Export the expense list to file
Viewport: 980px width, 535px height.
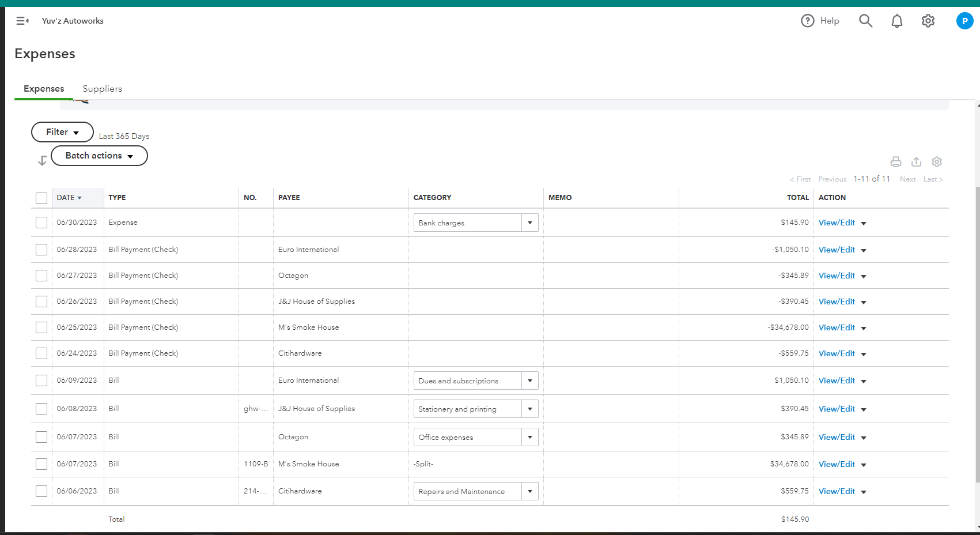[x=916, y=161]
